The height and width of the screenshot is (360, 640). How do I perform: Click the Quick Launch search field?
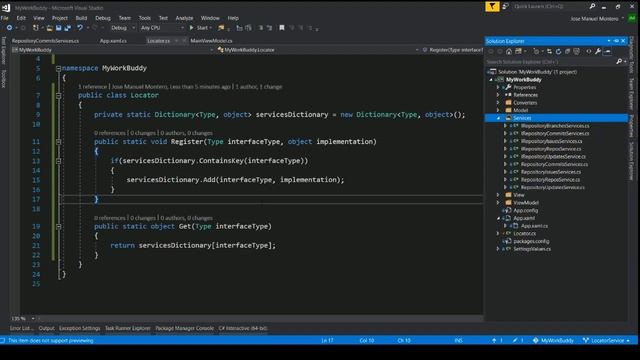click(550, 6)
